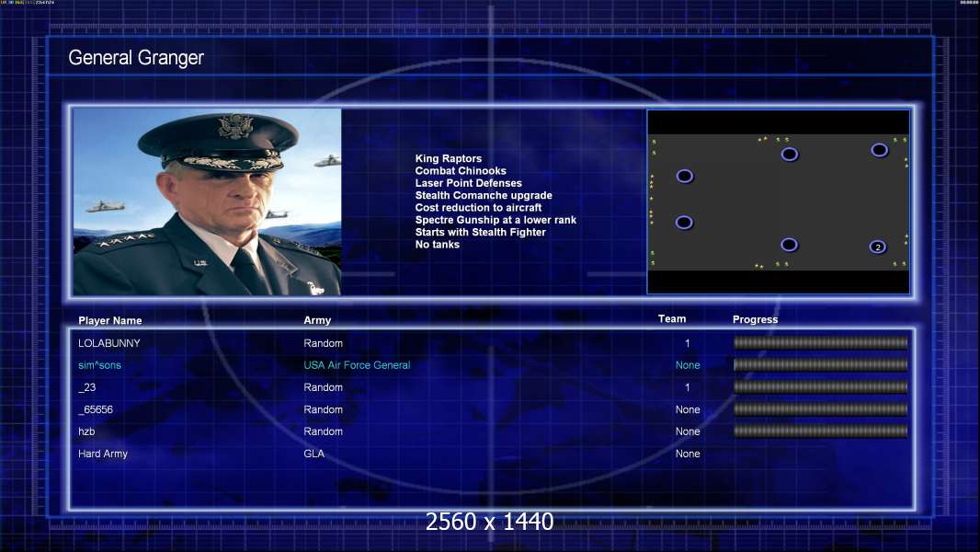Click Random army in LOLABUNNY row
The width and height of the screenshot is (980, 552).
tap(323, 343)
